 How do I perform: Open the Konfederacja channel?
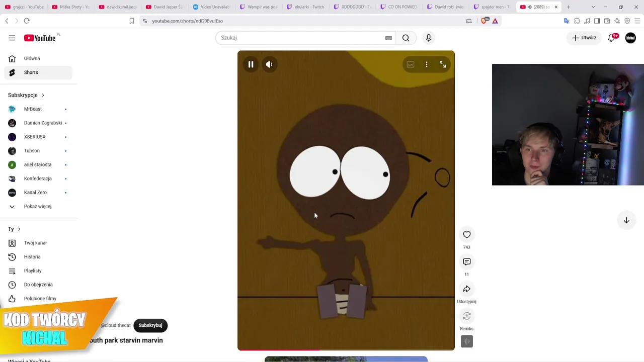pos(38,178)
